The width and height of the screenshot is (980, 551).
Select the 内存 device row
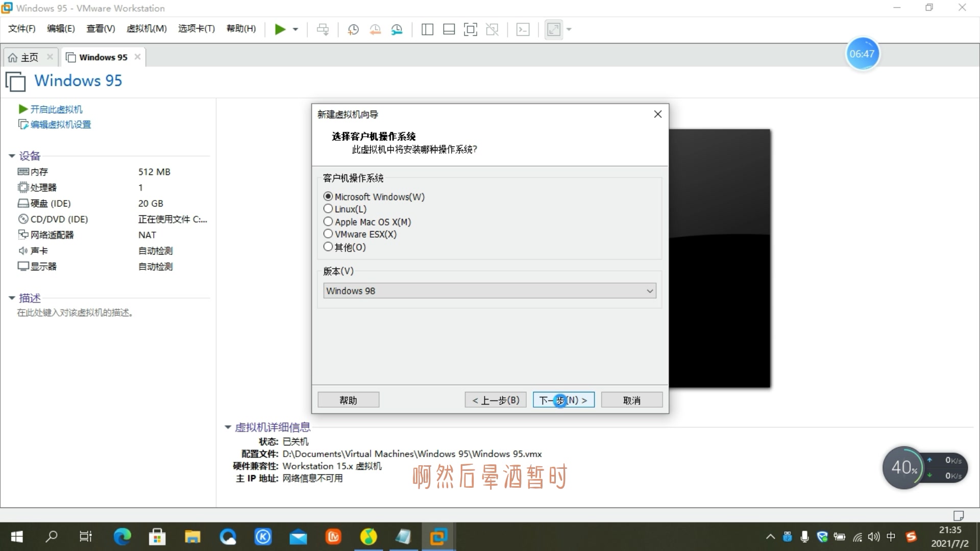click(112, 172)
